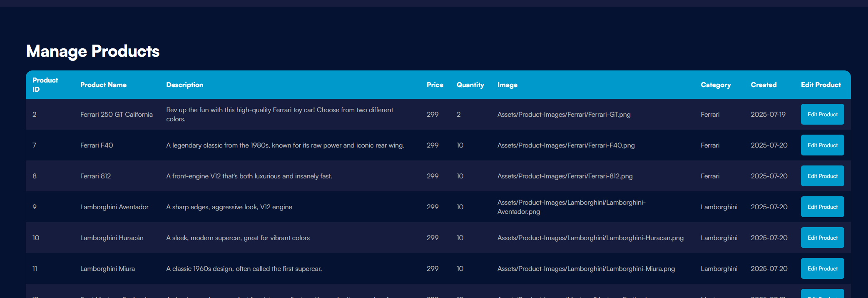Click the Product ID column header
The height and width of the screenshot is (298, 868).
pos(45,85)
